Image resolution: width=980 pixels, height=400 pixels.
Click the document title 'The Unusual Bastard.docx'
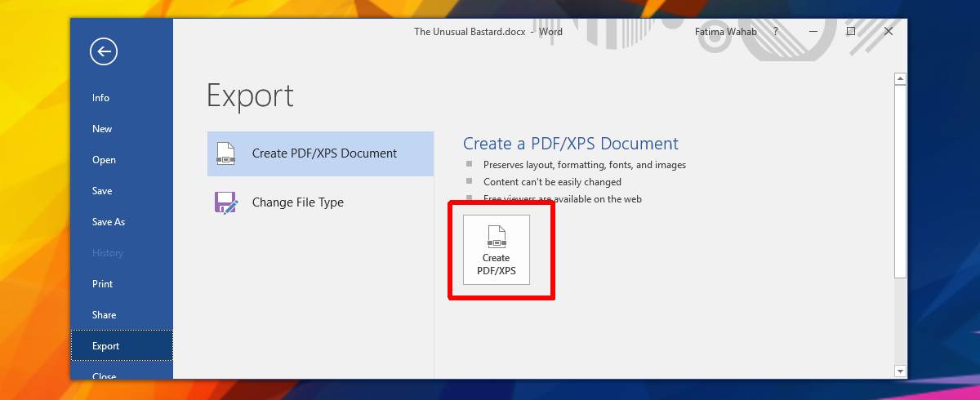pos(470,32)
